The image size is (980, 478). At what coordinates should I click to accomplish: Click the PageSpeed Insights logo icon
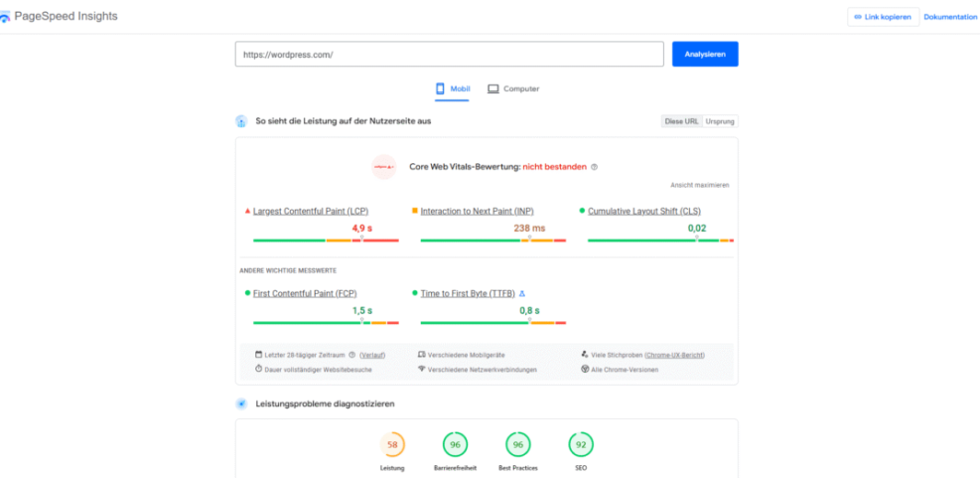pos(4,18)
